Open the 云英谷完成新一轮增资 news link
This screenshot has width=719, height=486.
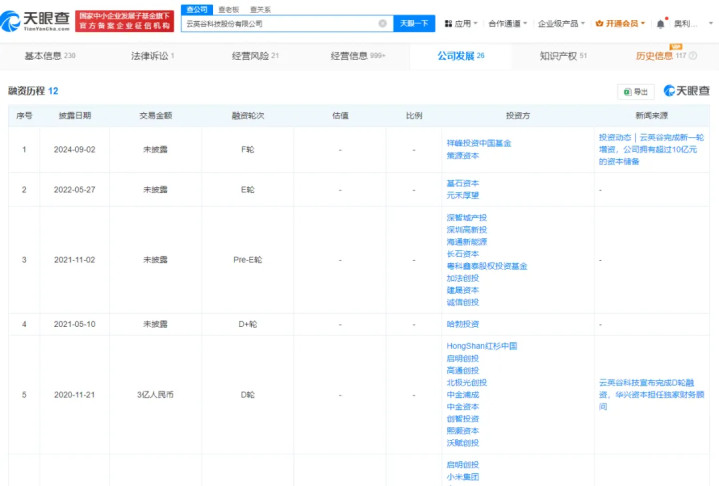[x=651, y=149]
